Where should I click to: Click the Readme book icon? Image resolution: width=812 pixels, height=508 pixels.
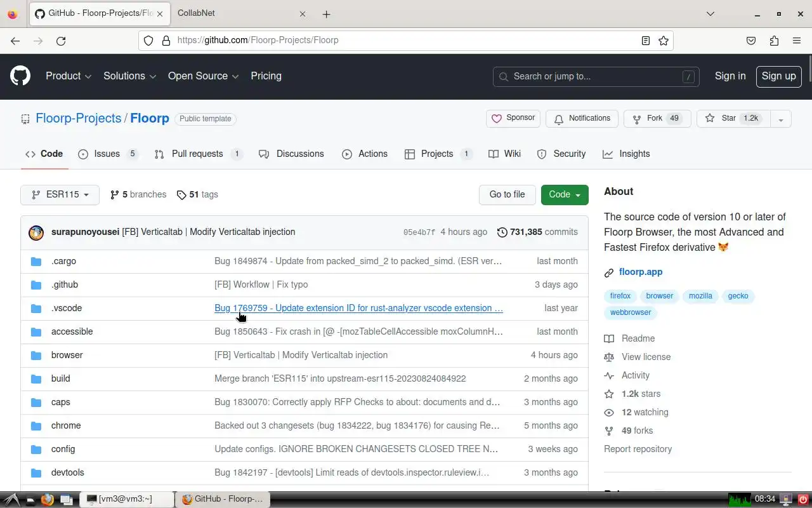(609, 338)
